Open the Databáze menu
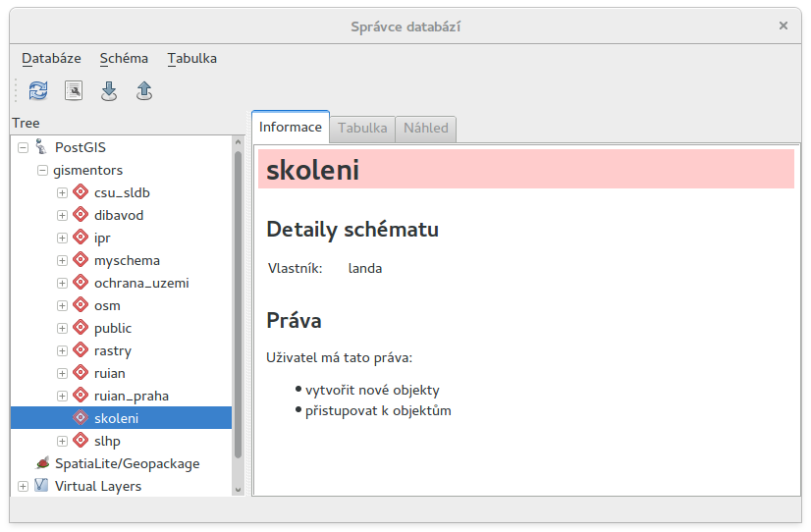811x532 pixels. (x=51, y=59)
